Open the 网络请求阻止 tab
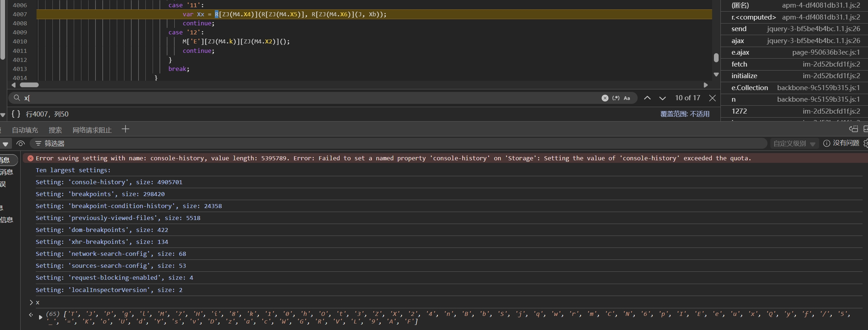This screenshot has width=868, height=330. point(92,130)
